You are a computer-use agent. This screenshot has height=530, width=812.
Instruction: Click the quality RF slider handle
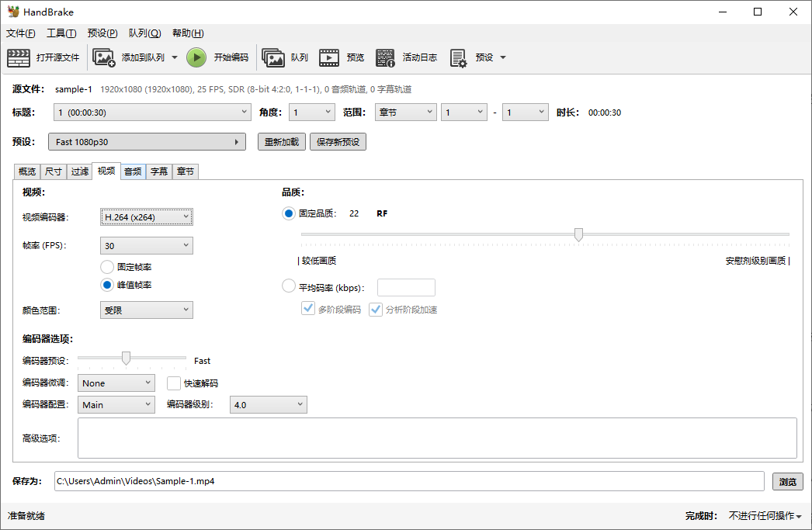coord(578,234)
